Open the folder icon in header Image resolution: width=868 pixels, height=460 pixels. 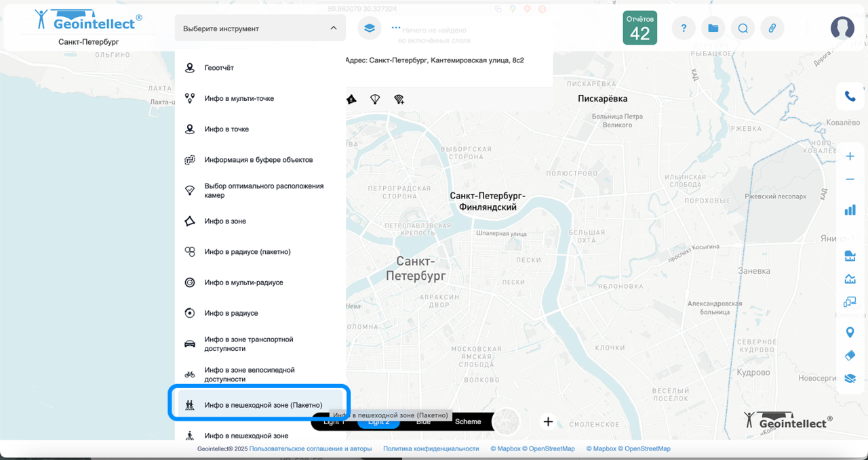[713, 28]
